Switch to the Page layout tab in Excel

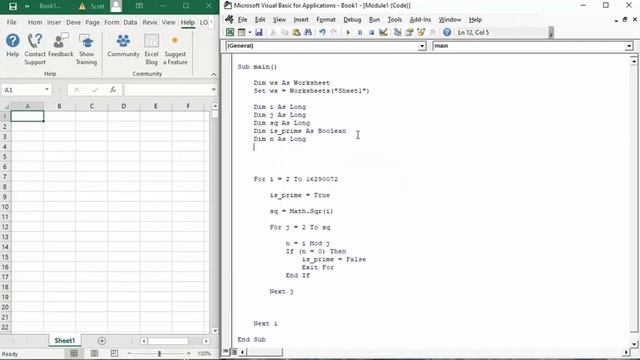pos(92,22)
